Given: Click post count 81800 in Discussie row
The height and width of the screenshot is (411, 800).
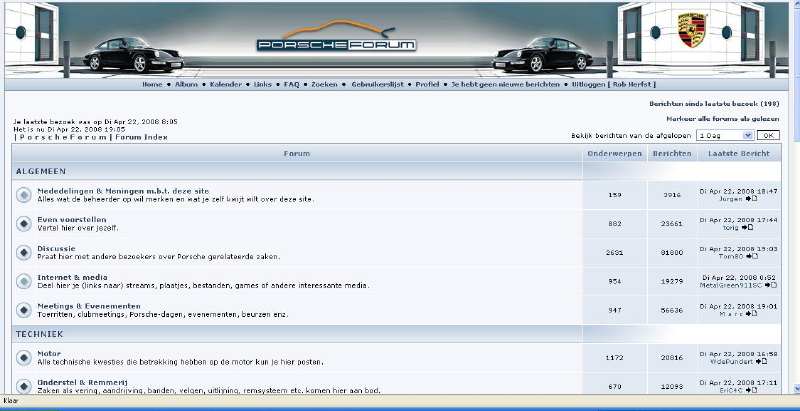Looking at the screenshot, I should point(672,252).
